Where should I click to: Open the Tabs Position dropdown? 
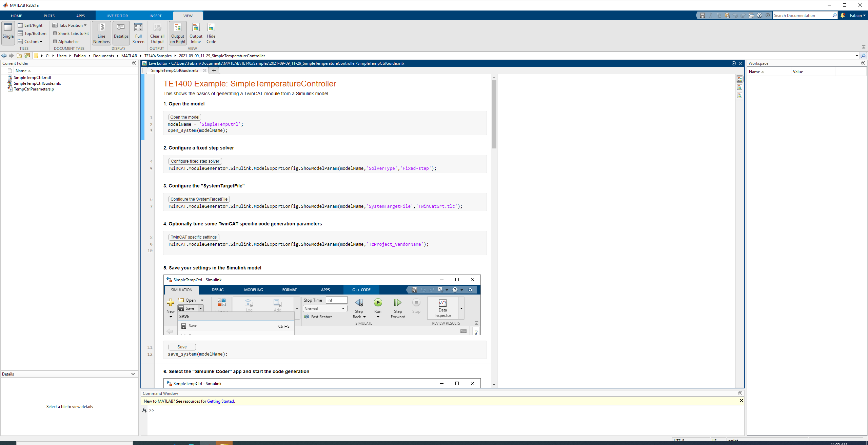pos(70,25)
